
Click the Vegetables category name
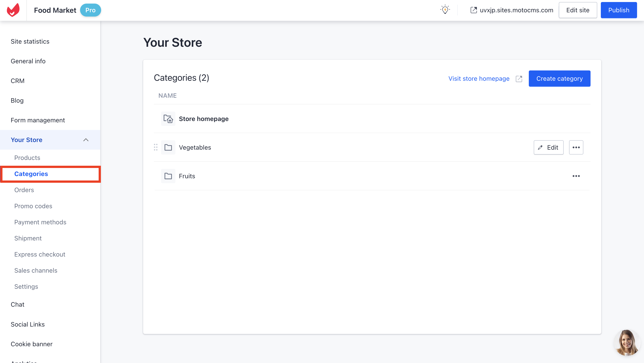point(195,147)
